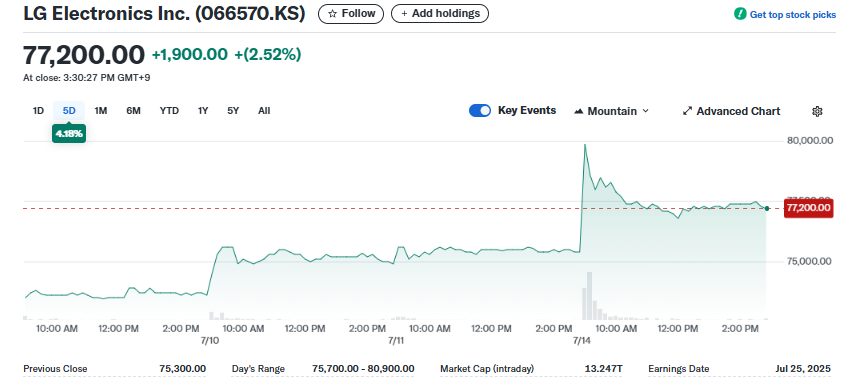Image resolution: width=855 pixels, height=383 pixels.
Task: Select the 1D range tab
Action: (x=38, y=111)
